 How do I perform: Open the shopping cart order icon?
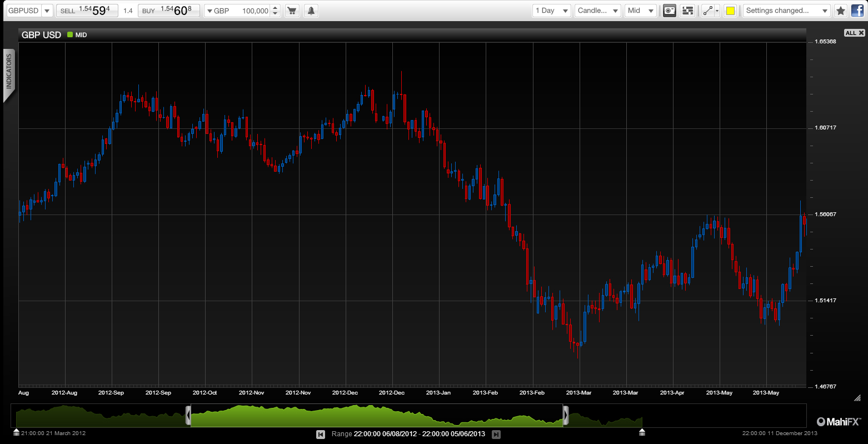point(291,11)
